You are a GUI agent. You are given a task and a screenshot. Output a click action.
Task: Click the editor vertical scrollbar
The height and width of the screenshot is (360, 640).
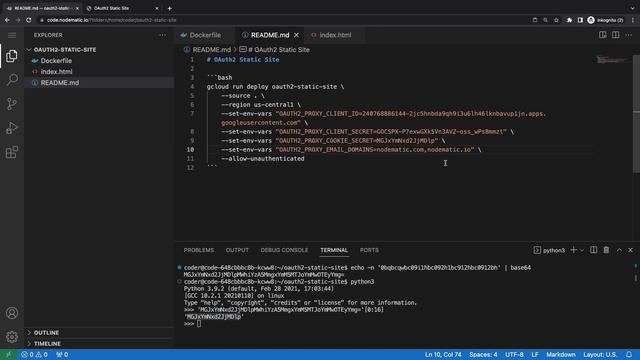pyautogui.click(x=636, y=114)
